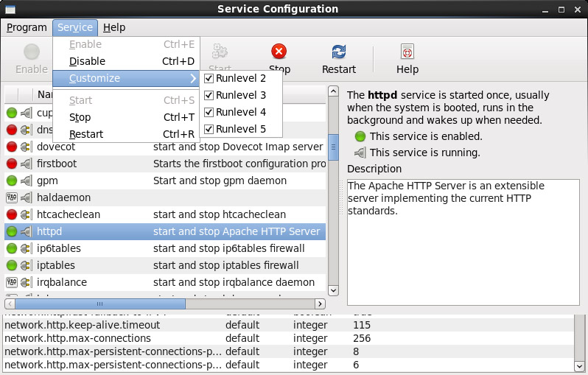Click the horizontal scrollbar thumb in services list
The image size is (588, 375).
pyautogui.click(x=100, y=304)
